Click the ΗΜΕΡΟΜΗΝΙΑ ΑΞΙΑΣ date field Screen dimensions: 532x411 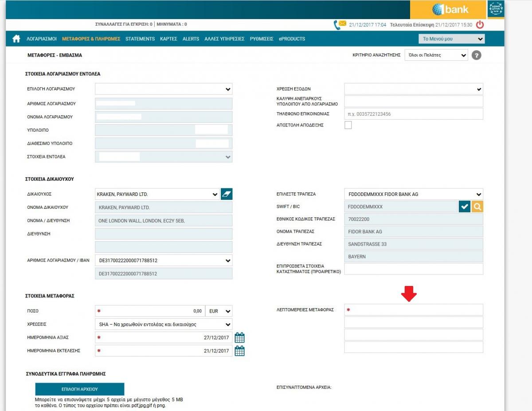tap(164, 338)
